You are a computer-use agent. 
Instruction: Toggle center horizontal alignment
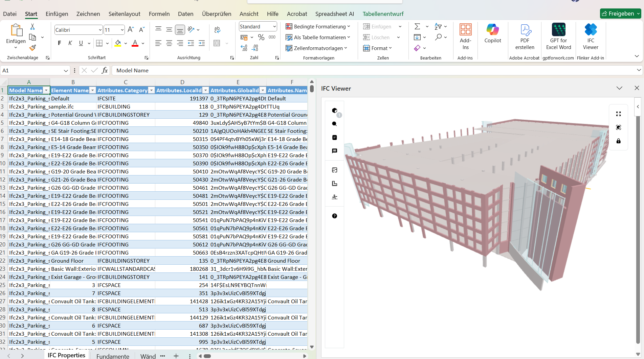169,43
